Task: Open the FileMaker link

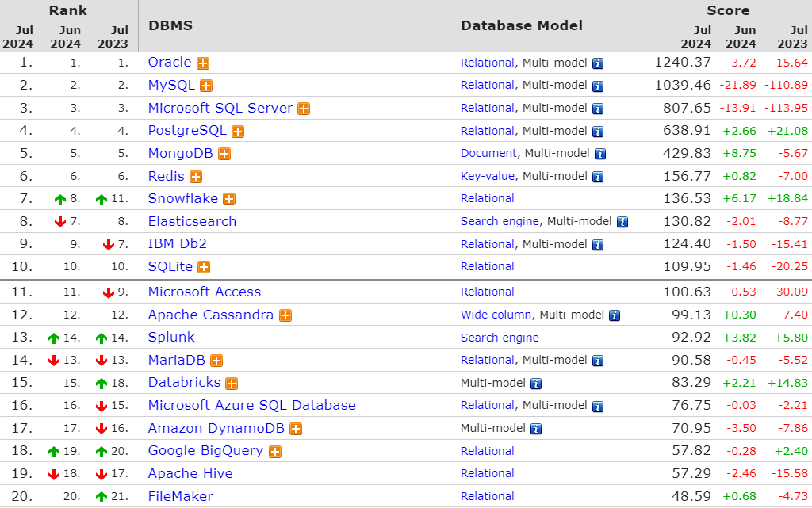Action: click(181, 497)
